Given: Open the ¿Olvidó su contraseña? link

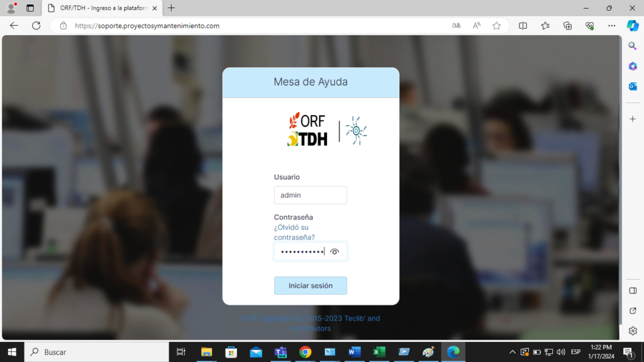Looking at the screenshot, I should (294, 233).
